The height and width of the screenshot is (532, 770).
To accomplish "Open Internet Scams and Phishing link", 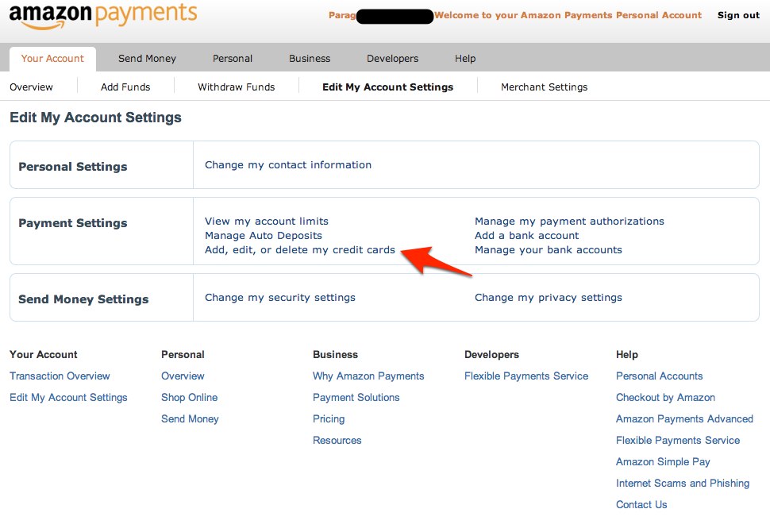I will [x=683, y=484].
